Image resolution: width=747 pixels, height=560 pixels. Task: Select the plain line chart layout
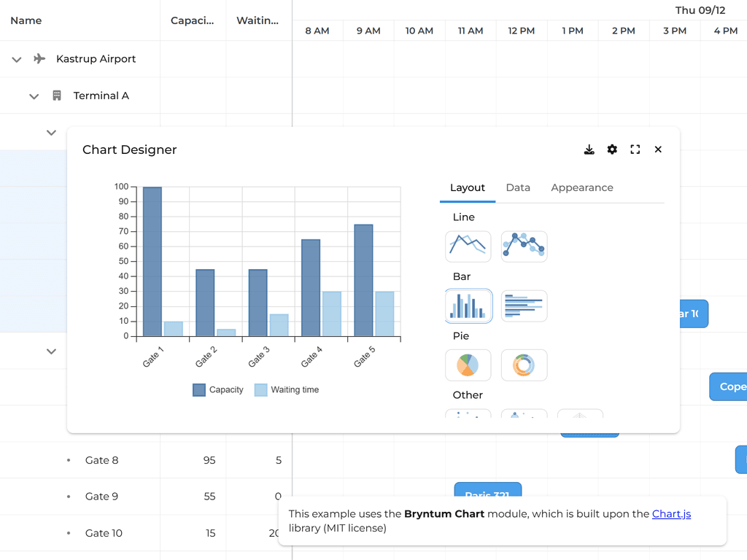click(x=468, y=246)
